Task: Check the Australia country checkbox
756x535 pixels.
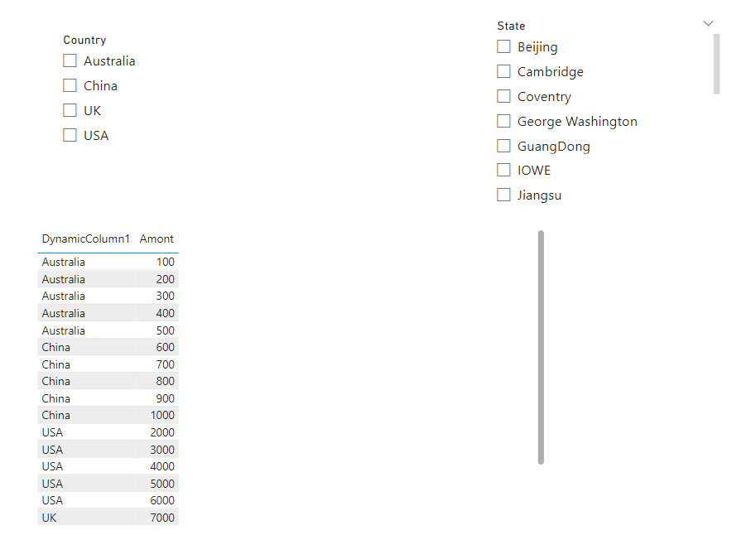Action: pyautogui.click(x=70, y=60)
